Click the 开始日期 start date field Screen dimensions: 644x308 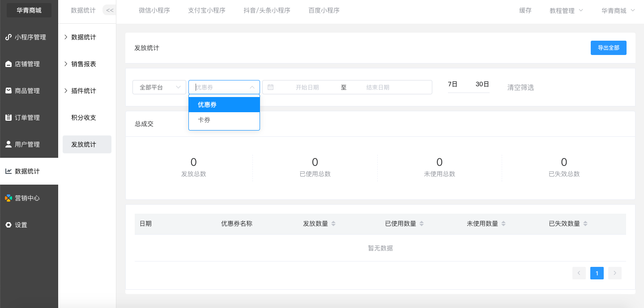click(307, 87)
